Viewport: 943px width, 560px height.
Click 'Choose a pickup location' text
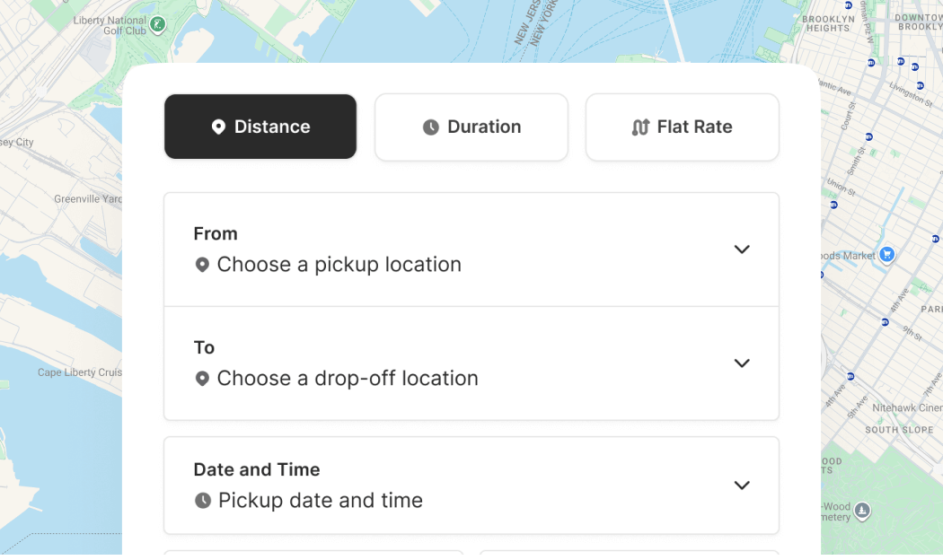pos(339,265)
